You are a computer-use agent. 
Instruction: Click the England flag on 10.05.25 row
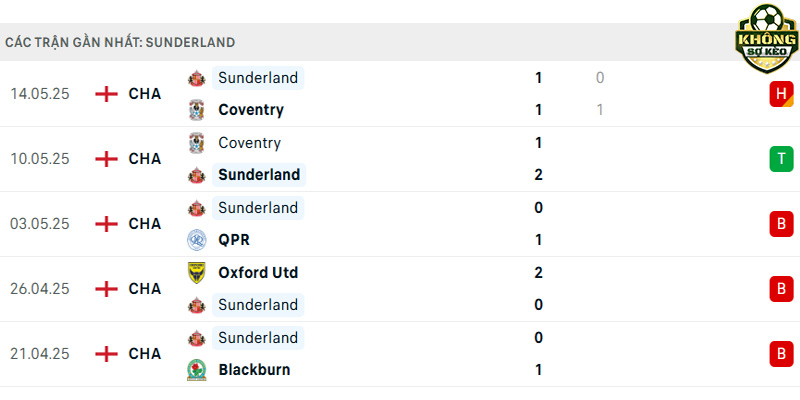click(106, 159)
